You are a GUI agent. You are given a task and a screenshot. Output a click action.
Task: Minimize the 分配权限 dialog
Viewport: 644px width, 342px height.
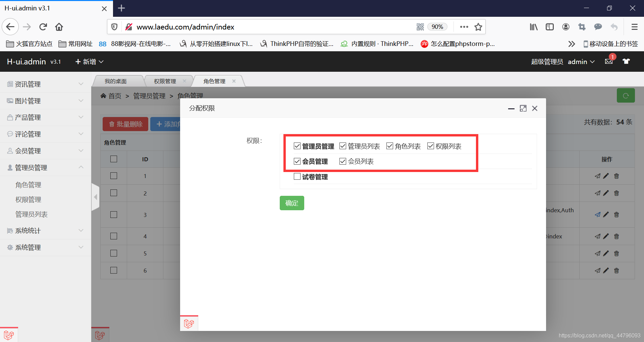click(511, 108)
